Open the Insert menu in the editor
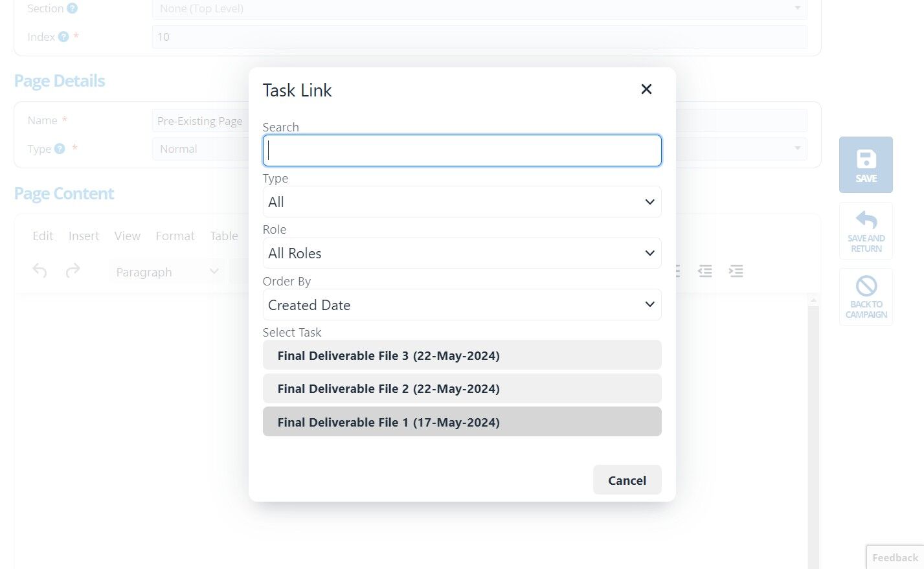The width and height of the screenshot is (924, 569). (84, 236)
